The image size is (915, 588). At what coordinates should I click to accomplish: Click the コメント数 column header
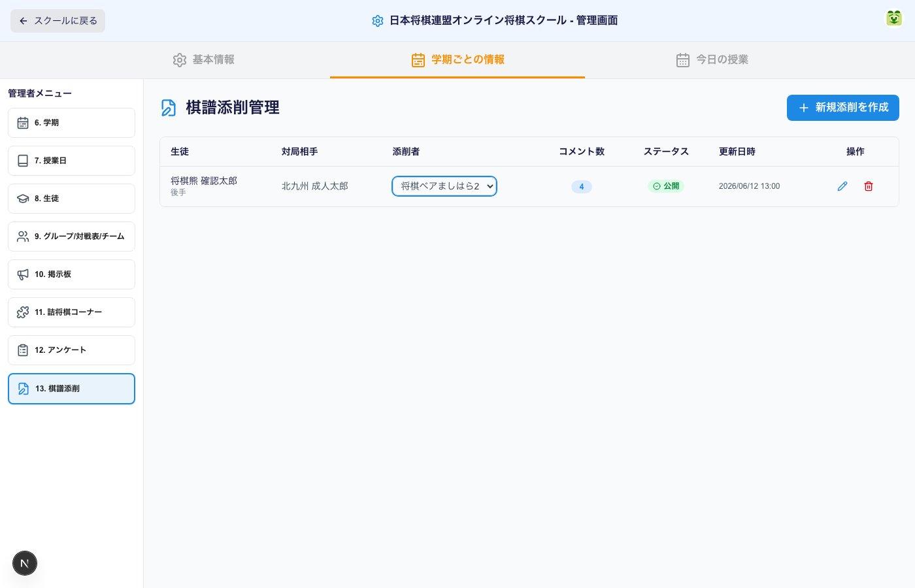pos(582,152)
